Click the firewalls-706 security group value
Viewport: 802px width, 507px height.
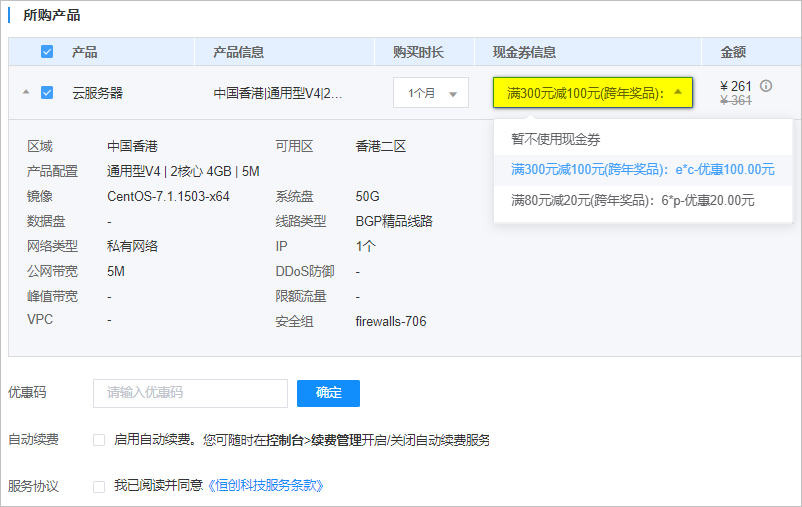tap(391, 321)
